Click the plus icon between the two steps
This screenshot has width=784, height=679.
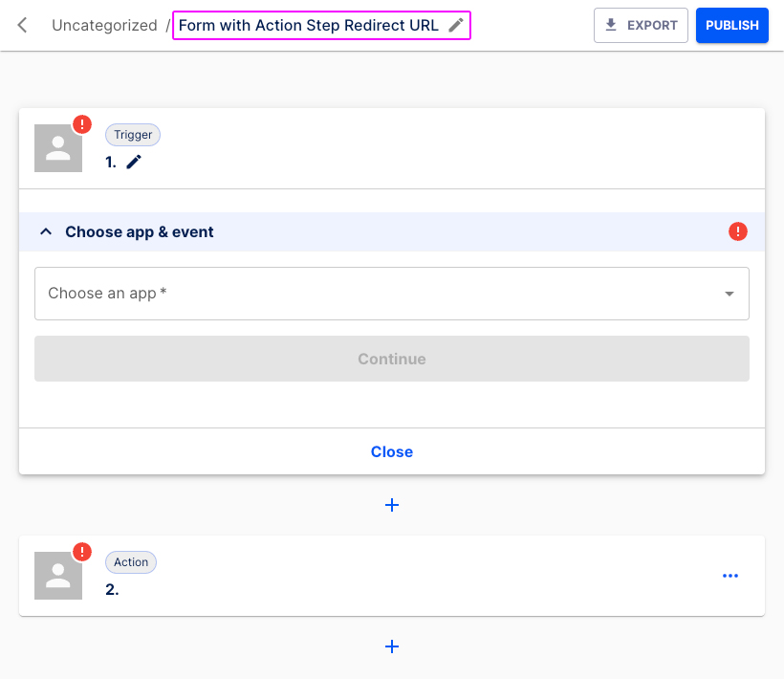click(x=392, y=505)
